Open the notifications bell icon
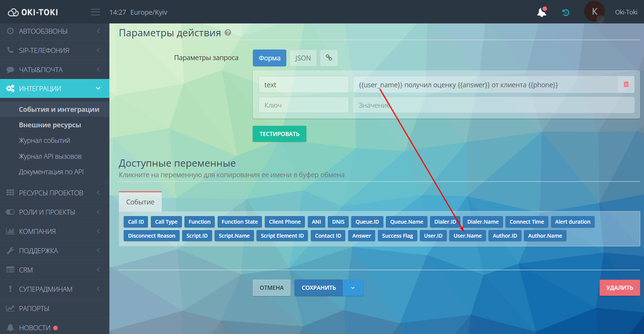This screenshot has width=644, height=334. coord(542,12)
